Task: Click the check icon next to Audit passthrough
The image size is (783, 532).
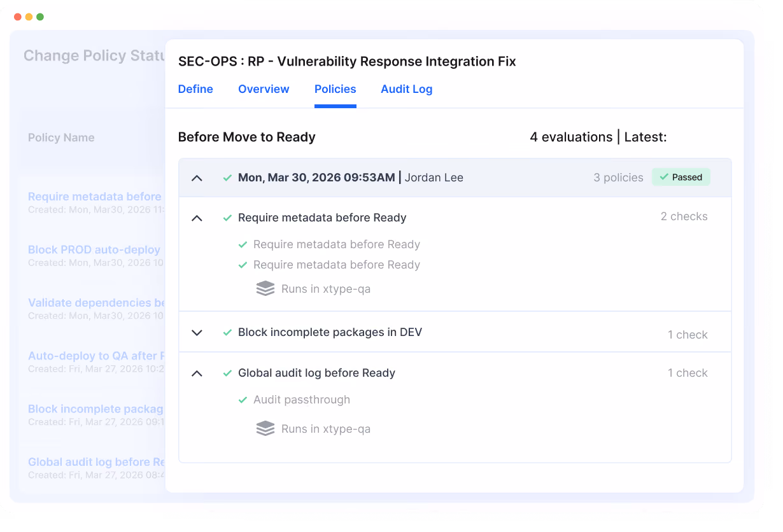Action: tap(243, 400)
